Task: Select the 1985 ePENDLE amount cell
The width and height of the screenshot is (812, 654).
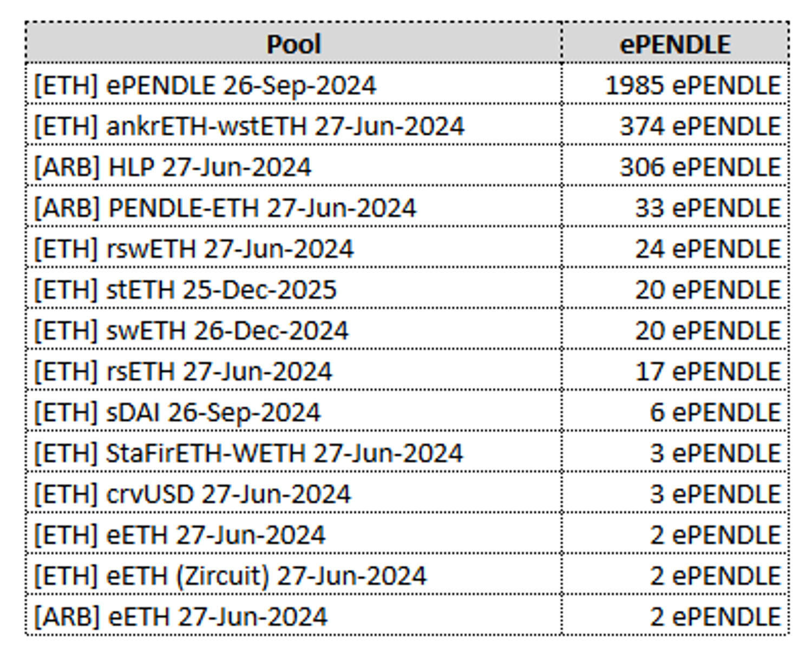Action: click(693, 85)
